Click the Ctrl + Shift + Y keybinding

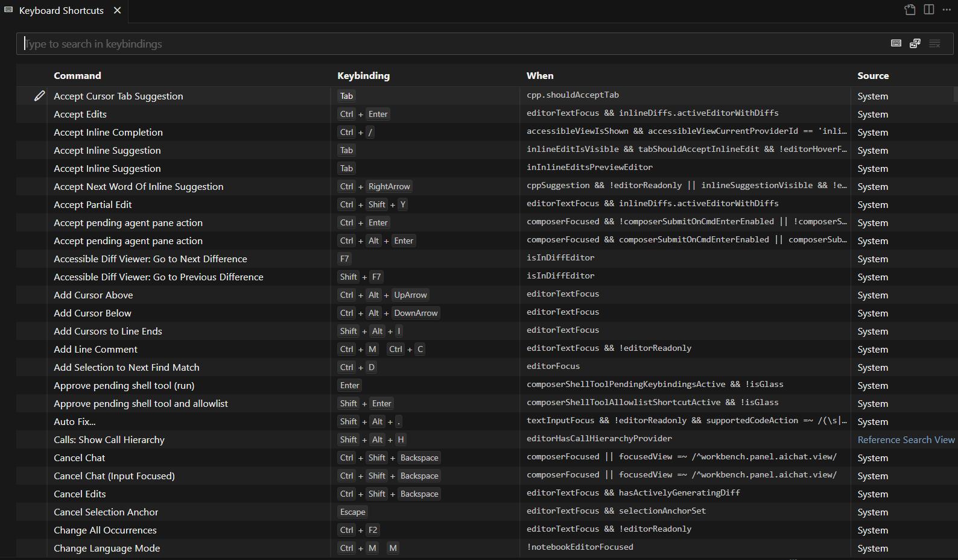[x=373, y=204]
